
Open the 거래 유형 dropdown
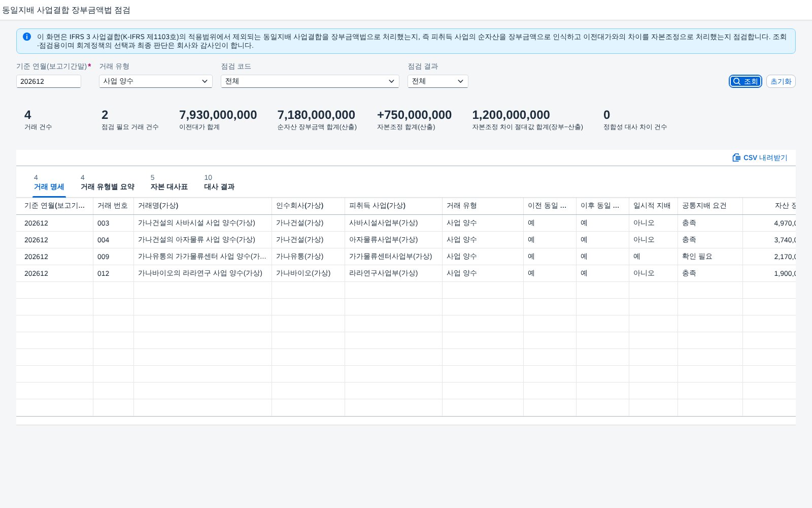156,81
